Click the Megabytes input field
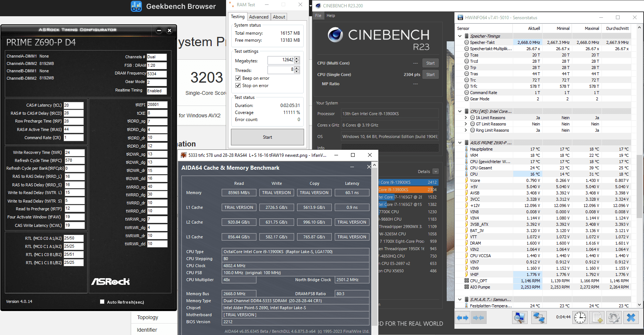The height and width of the screenshot is (335, 644). 281,60
